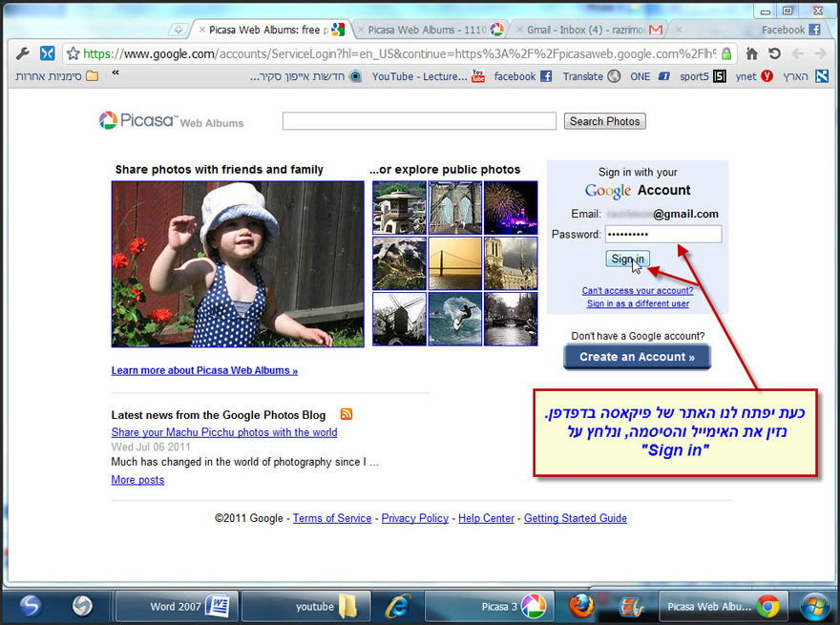Select the Picasa Web Albums: free tab

(270, 30)
